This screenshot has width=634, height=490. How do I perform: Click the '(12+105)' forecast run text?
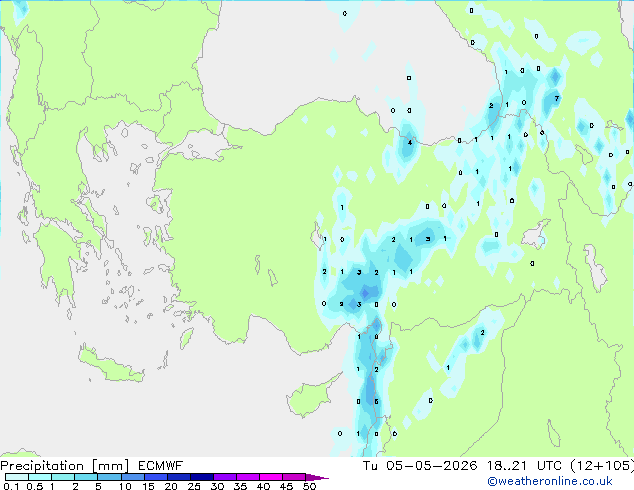point(602,466)
